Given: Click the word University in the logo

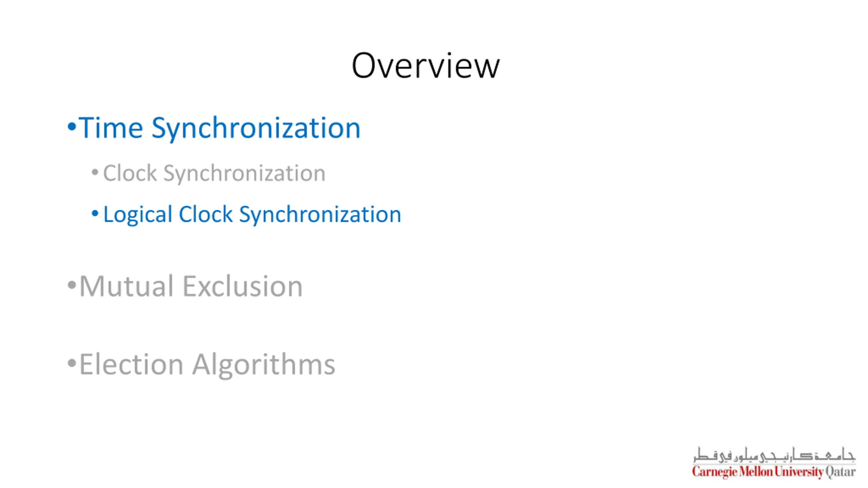Looking at the screenshot, I should 799,472.
